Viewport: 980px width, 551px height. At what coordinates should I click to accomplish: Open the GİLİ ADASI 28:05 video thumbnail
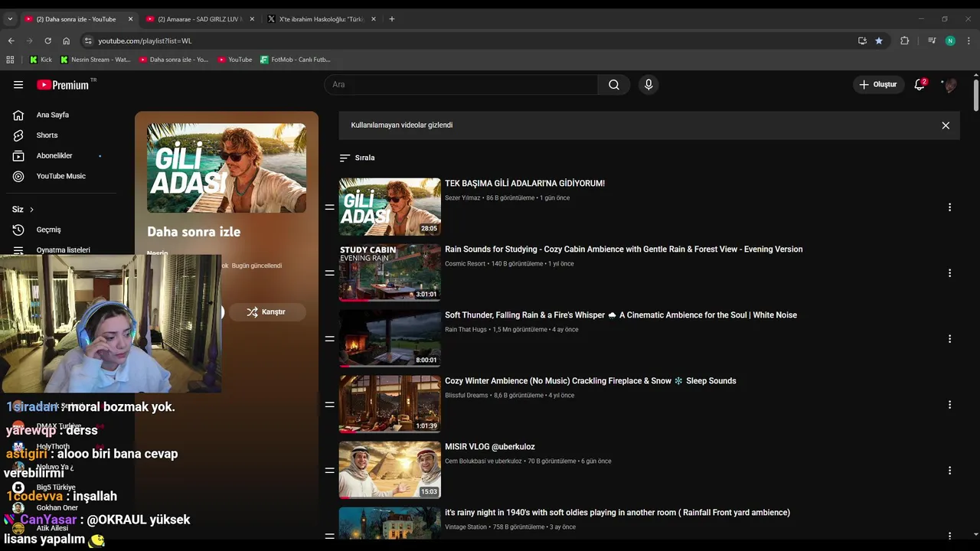[390, 207]
